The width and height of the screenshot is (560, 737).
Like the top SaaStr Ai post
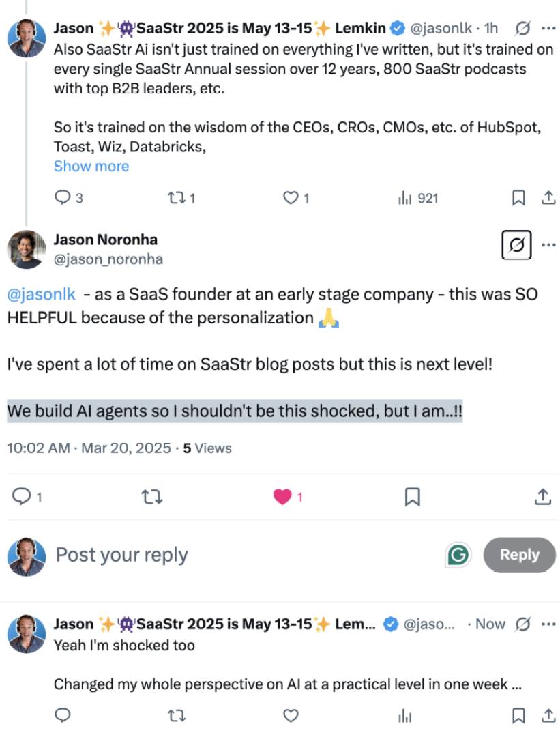[291, 198]
